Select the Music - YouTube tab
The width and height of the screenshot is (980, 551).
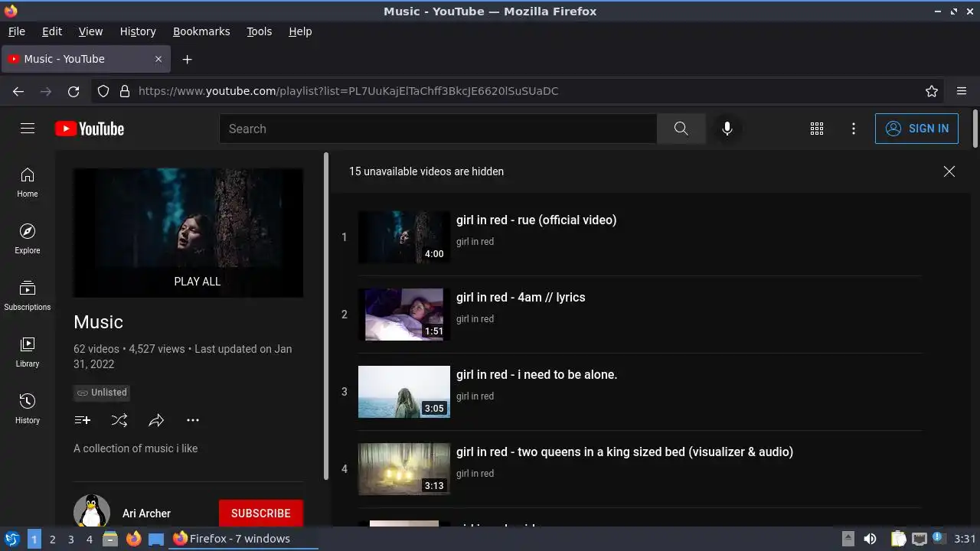[x=85, y=59]
